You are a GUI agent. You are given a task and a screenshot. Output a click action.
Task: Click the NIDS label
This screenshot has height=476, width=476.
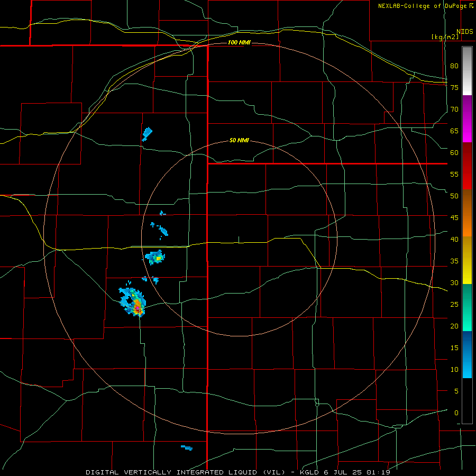point(465,32)
